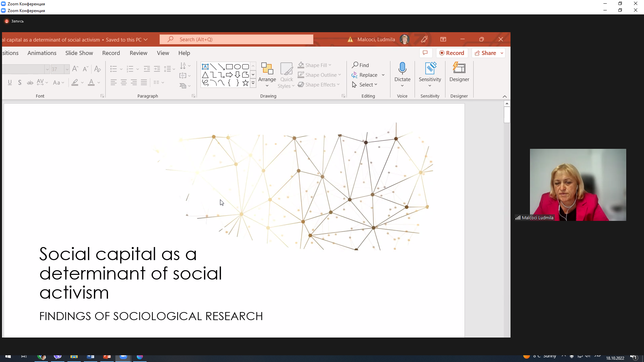The height and width of the screenshot is (362, 644).
Task: Open Change Case Aa dropdown
Action: click(59, 82)
